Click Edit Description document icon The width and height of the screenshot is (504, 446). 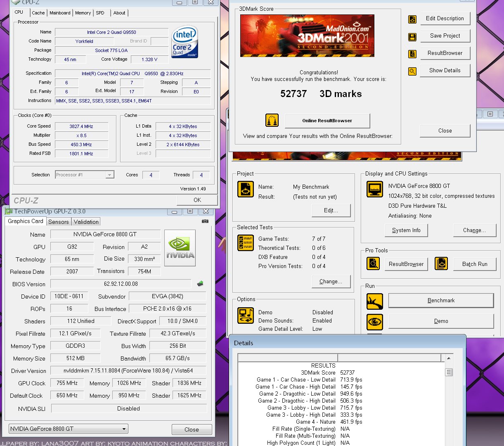point(412,19)
